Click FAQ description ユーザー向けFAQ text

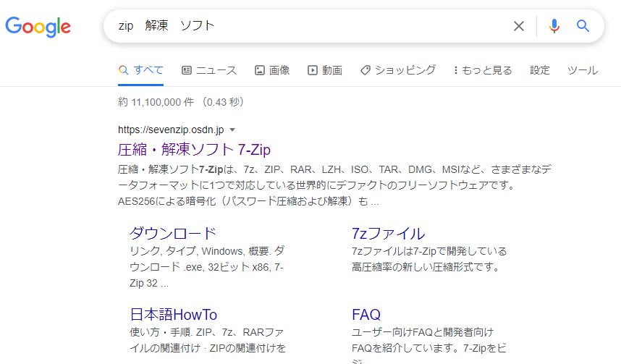[x=429, y=344]
